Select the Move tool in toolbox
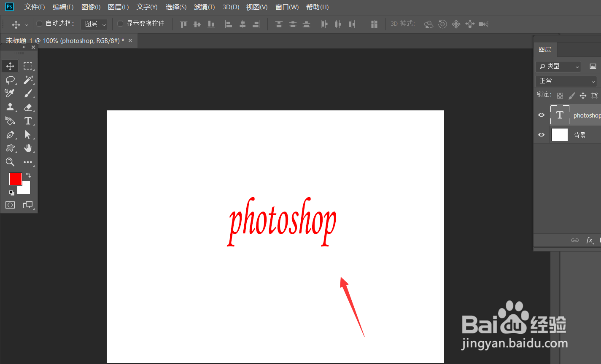The height and width of the screenshot is (364, 601). pos(10,66)
